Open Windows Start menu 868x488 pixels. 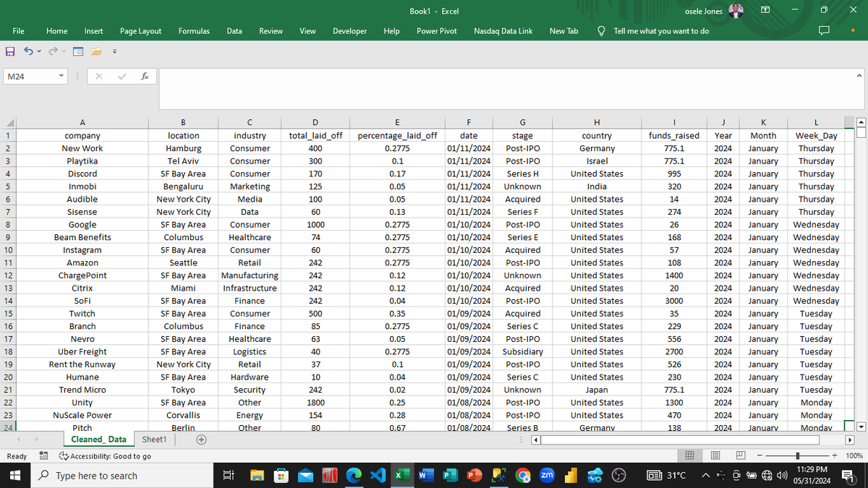tap(14, 475)
